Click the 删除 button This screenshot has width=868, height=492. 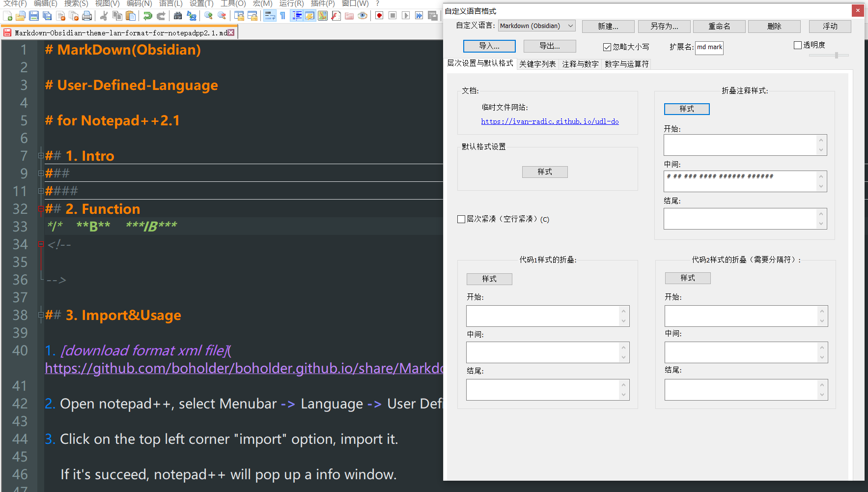pos(774,27)
